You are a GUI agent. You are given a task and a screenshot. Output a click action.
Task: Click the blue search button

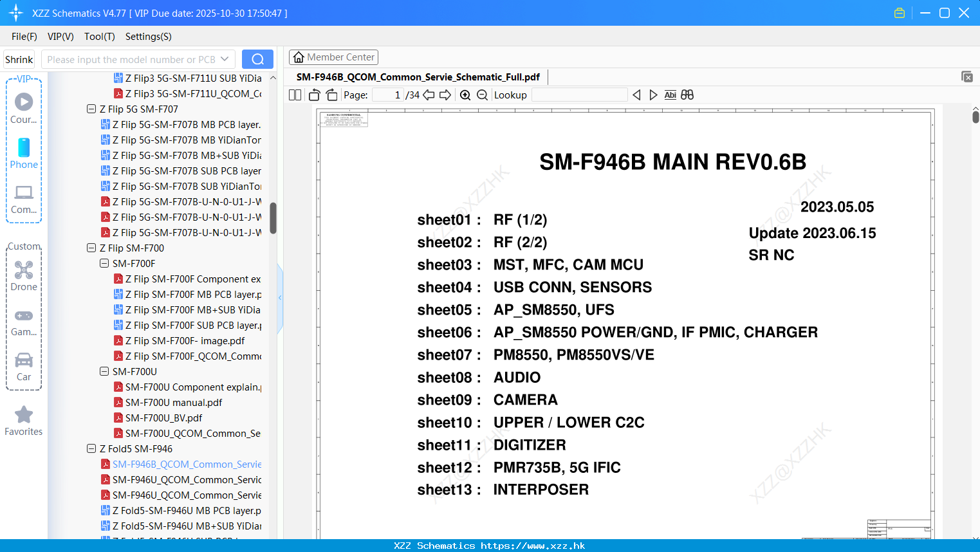pyautogui.click(x=257, y=59)
